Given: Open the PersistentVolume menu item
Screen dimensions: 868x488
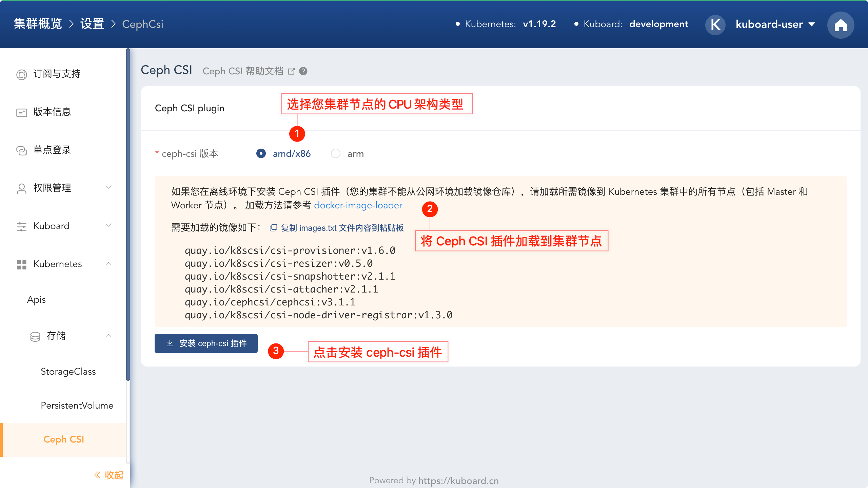Looking at the screenshot, I should 77,406.
